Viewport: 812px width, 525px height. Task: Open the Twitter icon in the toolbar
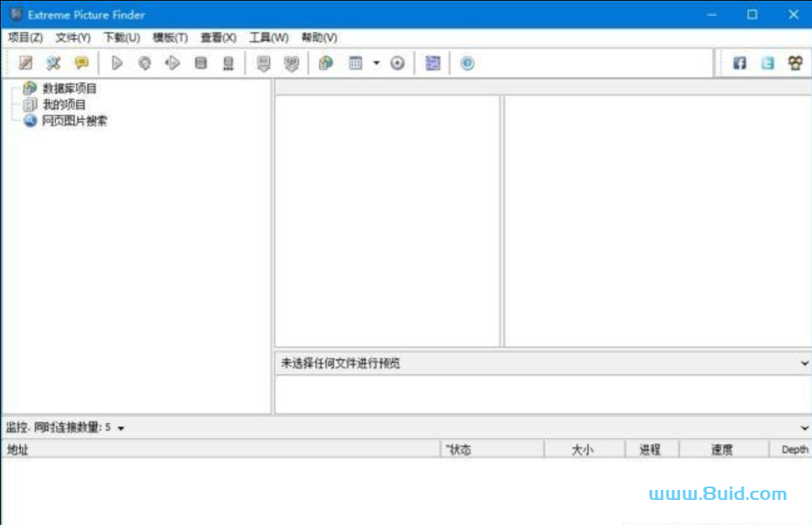768,64
